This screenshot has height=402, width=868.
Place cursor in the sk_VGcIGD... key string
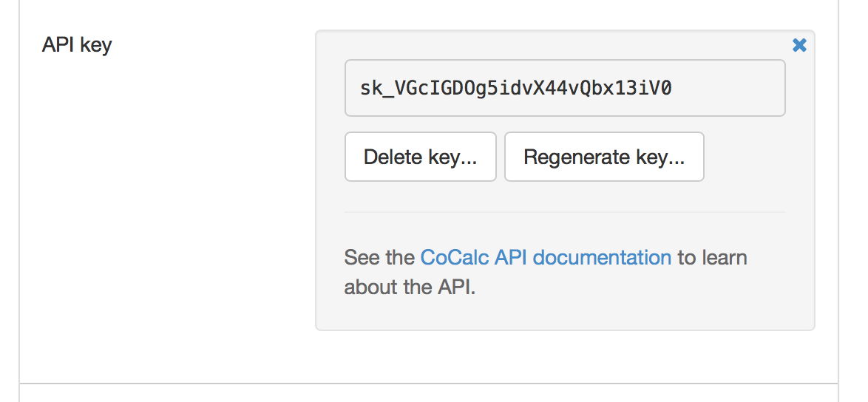(x=515, y=89)
